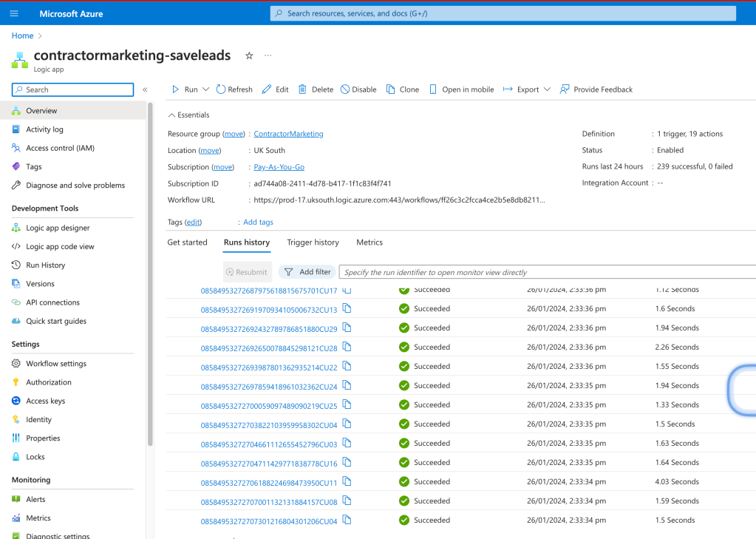The image size is (756, 539).
Task: Switch to the Get started tab
Action: (187, 243)
